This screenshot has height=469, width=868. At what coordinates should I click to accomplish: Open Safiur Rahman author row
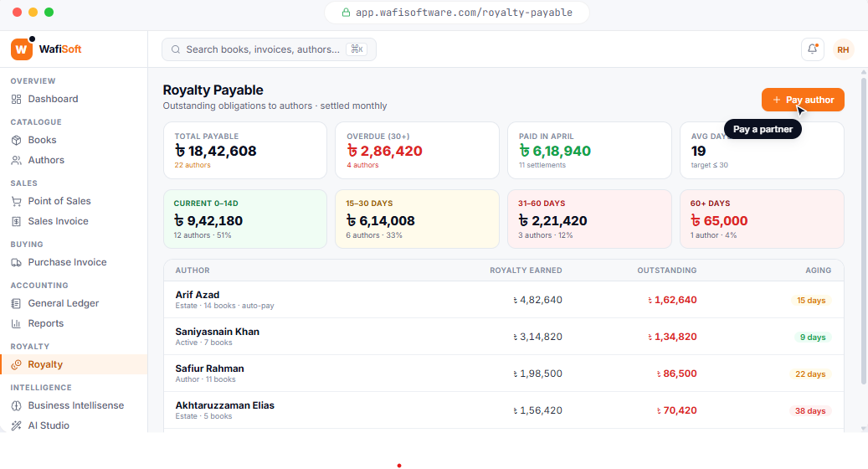tap(504, 374)
